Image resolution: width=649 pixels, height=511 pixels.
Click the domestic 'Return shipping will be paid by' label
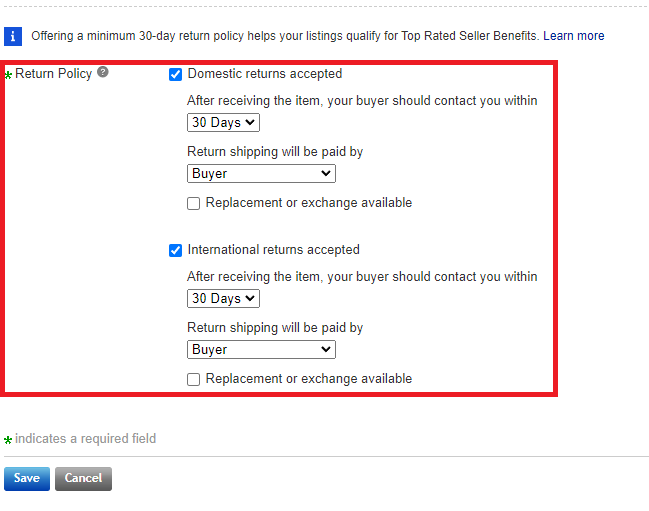(275, 152)
